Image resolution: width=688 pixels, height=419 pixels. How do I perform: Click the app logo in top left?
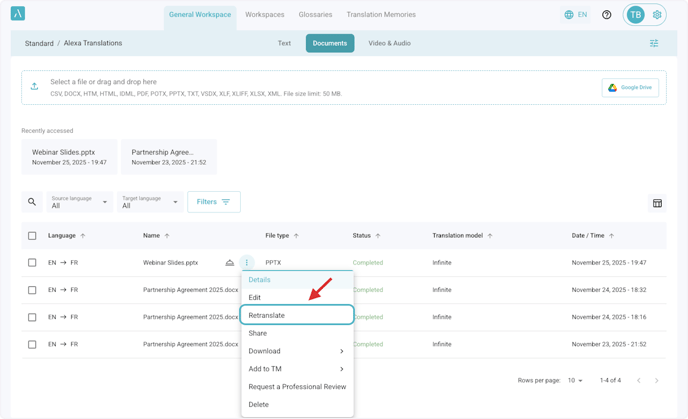coord(17,14)
